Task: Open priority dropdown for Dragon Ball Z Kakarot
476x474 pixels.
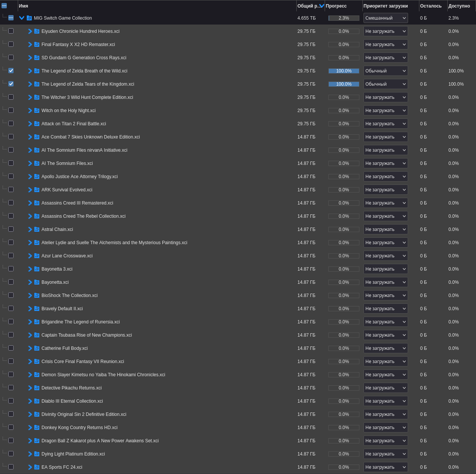Action: point(385,441)
